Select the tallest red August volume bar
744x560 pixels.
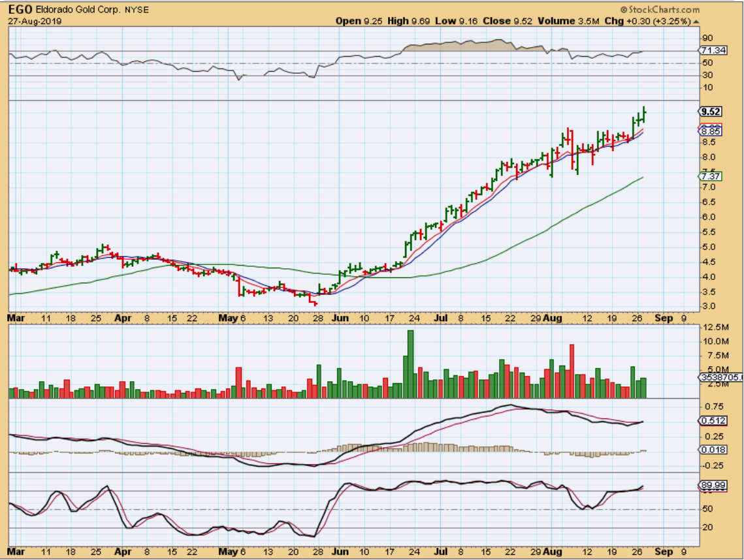coord(572,371)
